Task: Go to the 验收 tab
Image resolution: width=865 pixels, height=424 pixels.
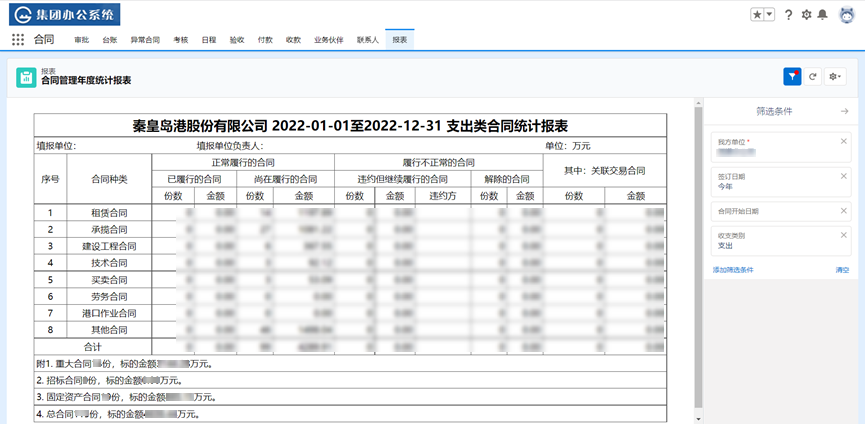Action: pyautogui.click(x=237, y=40)
